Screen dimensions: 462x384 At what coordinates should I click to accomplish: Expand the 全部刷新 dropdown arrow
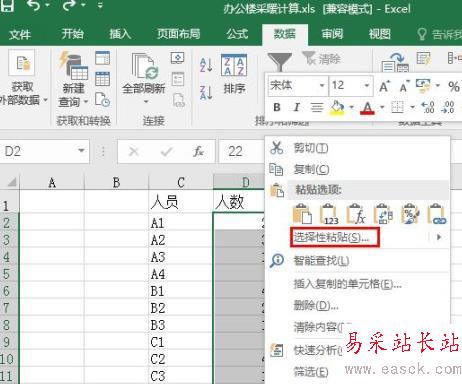click(x=146, y=101)
